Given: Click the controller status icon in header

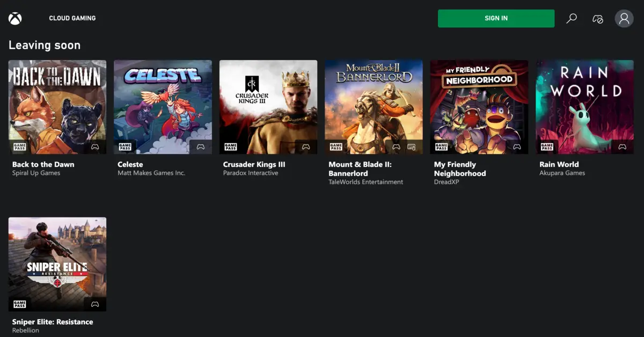Looking at the screenshot, I should click(598, 19).
